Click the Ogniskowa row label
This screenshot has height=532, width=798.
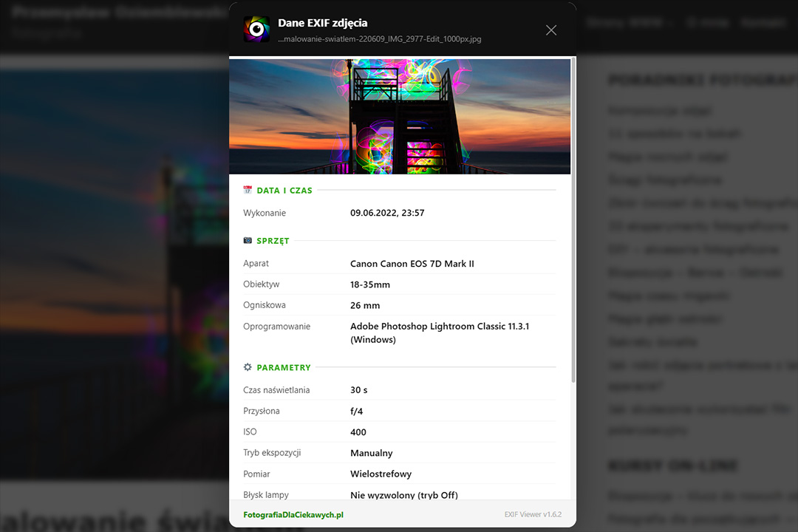tap(264, 305)
